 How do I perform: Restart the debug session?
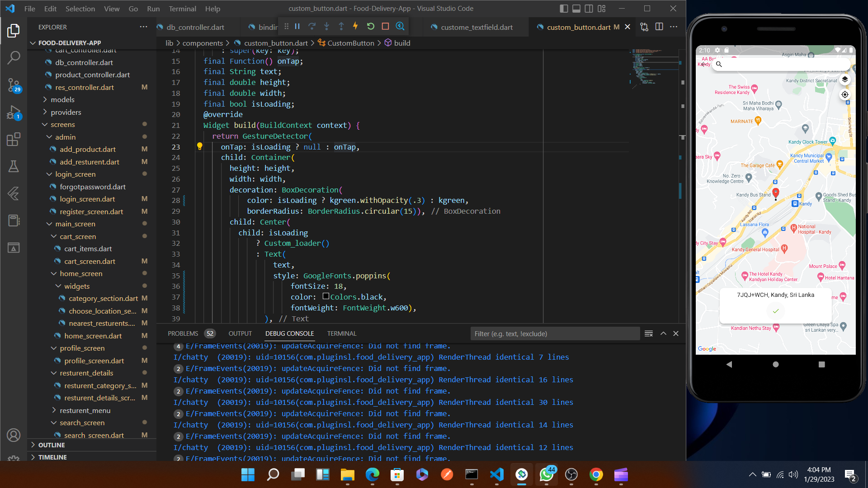[x=371, y=26]
